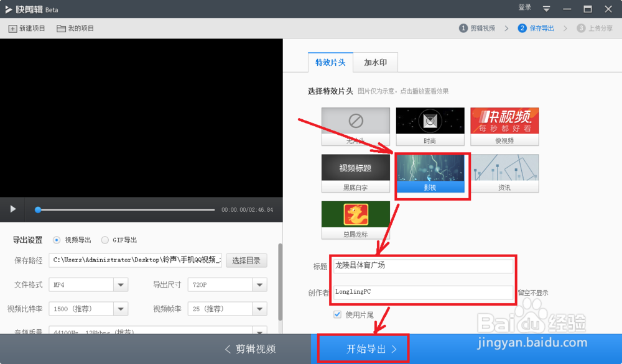Click the export settings vertical scrollbar

point(280,282)
